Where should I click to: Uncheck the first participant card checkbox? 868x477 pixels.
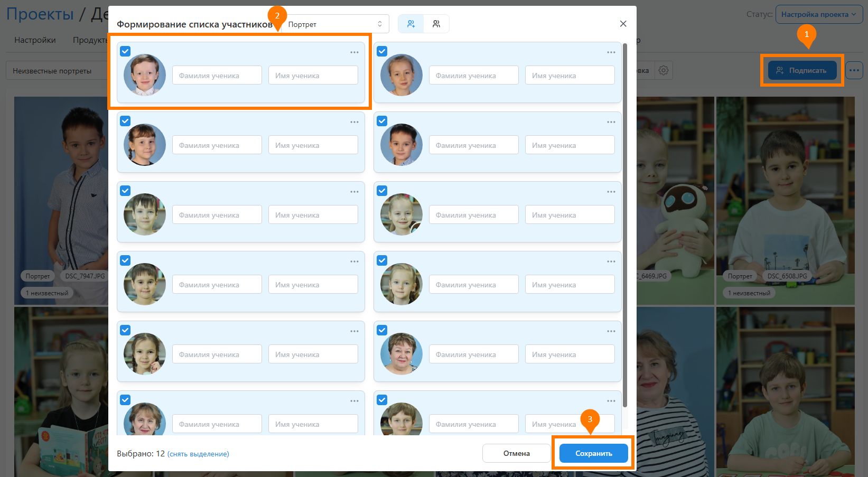125,51
